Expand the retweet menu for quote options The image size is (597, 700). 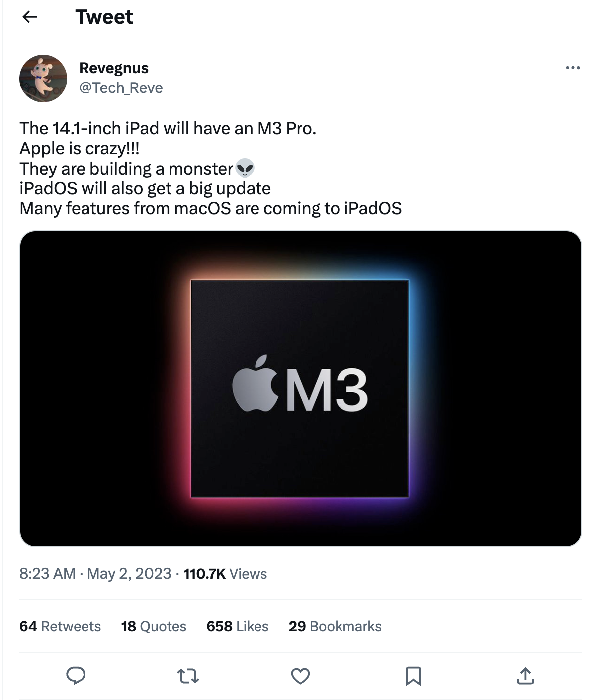click(x=188, y=676)
